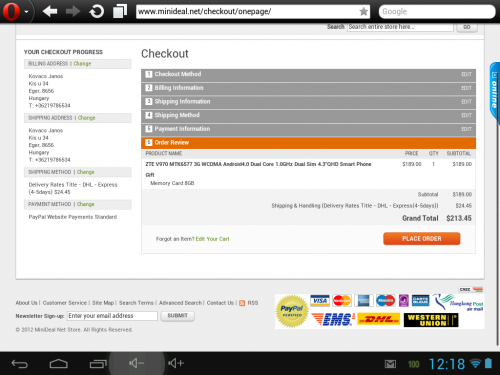Expand the Shipping Information step
Image resolution: width=500 pixels, height=375 pixels.
point(308,102)
